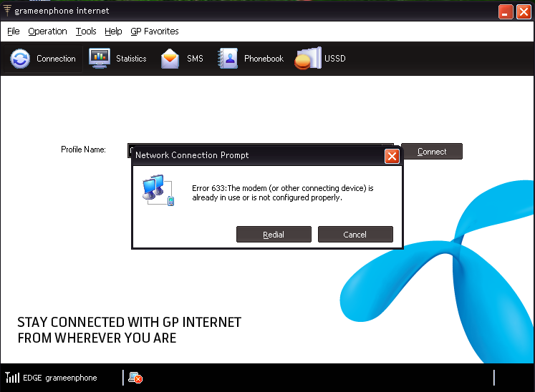The image size is (535, 392).
Task: Close the grameenphone internet window
Action: point(524,12)
